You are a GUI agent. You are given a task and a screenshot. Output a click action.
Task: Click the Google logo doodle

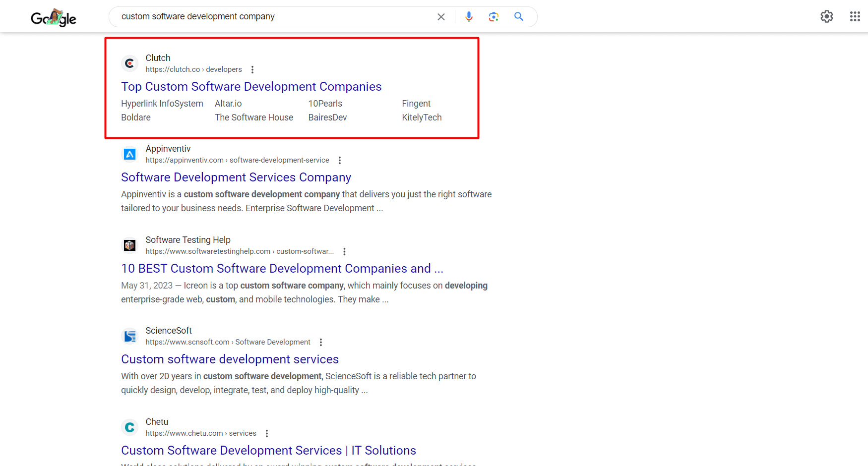coord(54,18)
